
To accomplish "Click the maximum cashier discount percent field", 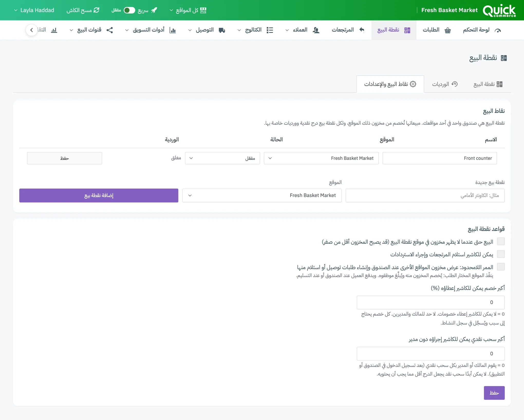I will tap(431, 302).
